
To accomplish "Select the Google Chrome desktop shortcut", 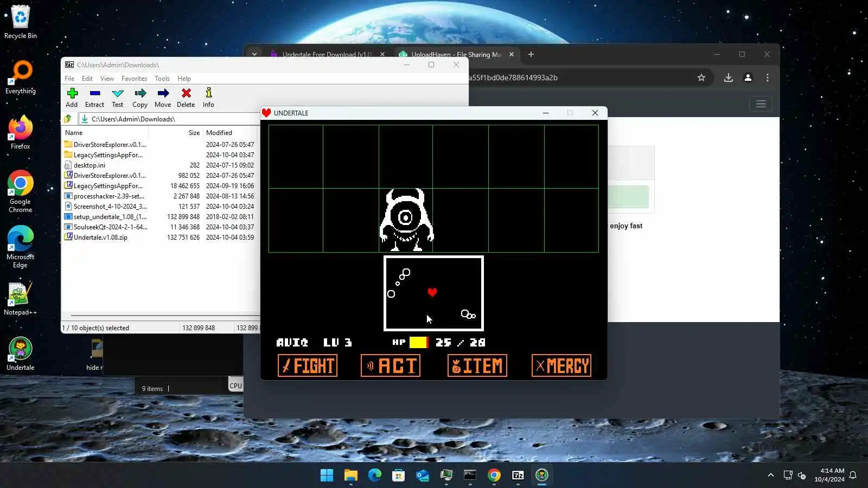I will 21,191.
